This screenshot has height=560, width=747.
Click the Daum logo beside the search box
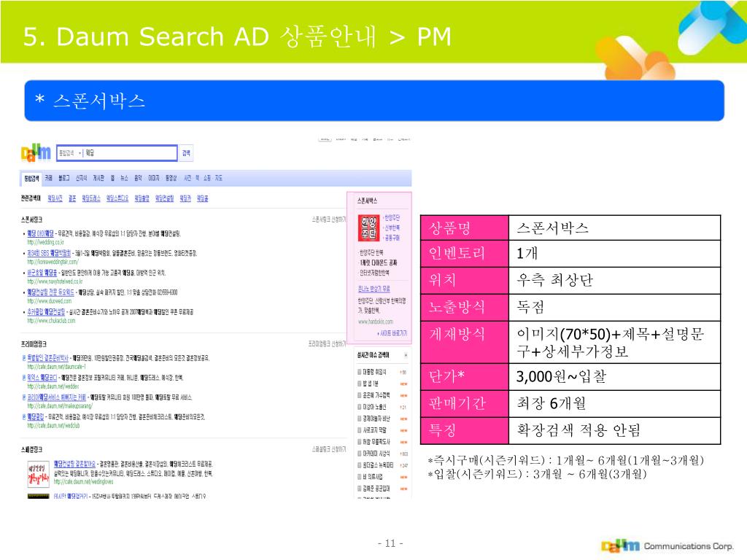click(x=36, y=153)
